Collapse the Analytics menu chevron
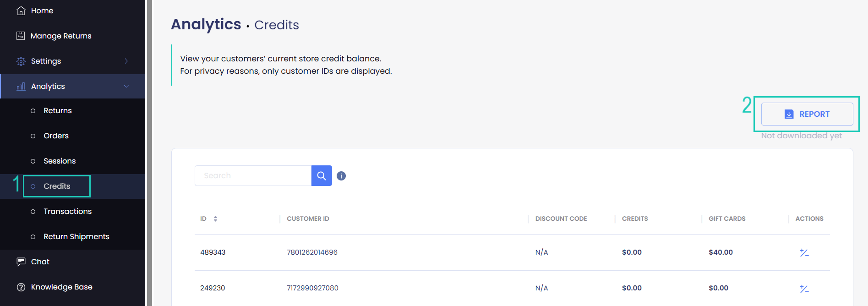The image size is (868, 306). tap(126, 87)
